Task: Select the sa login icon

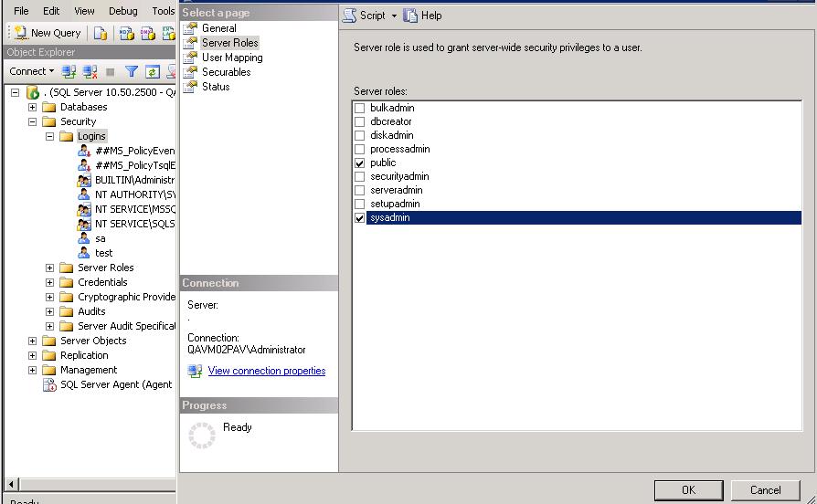Action: [84, 238]
